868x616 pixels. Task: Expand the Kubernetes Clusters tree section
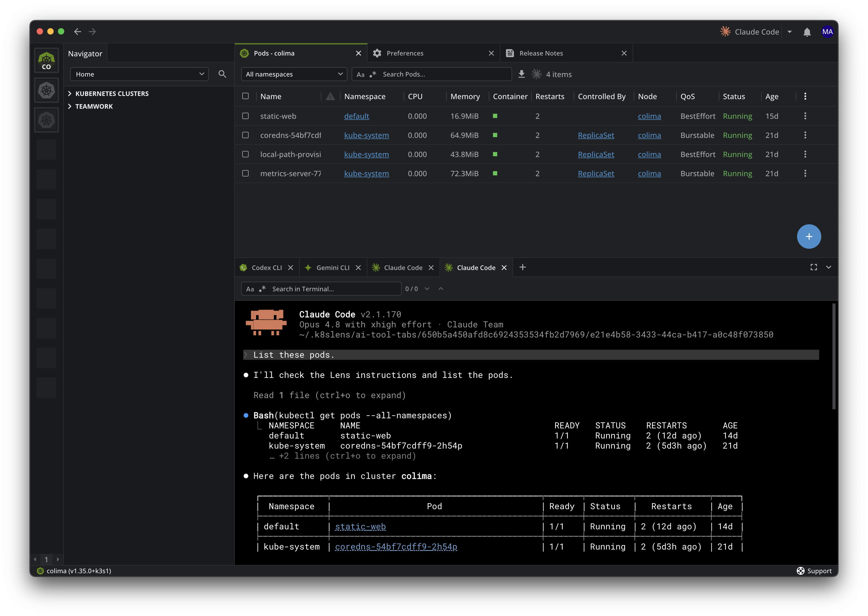[70, 93]
